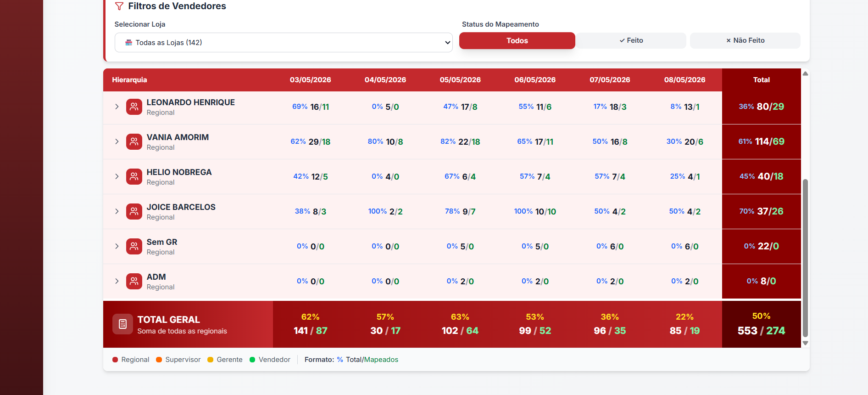
Task: Click the Helio Nobrega regional group icon
Action: pyautogui.click(x=134, y=176)
